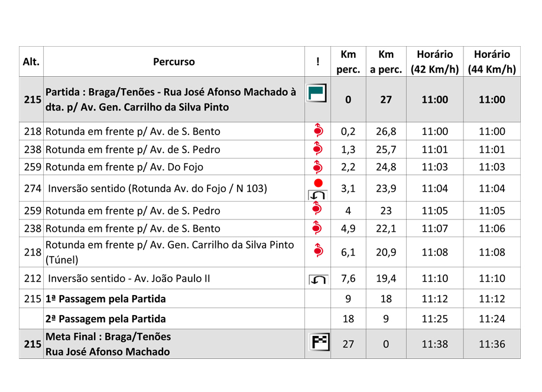Click the Percurso column header

pos(174,61)
